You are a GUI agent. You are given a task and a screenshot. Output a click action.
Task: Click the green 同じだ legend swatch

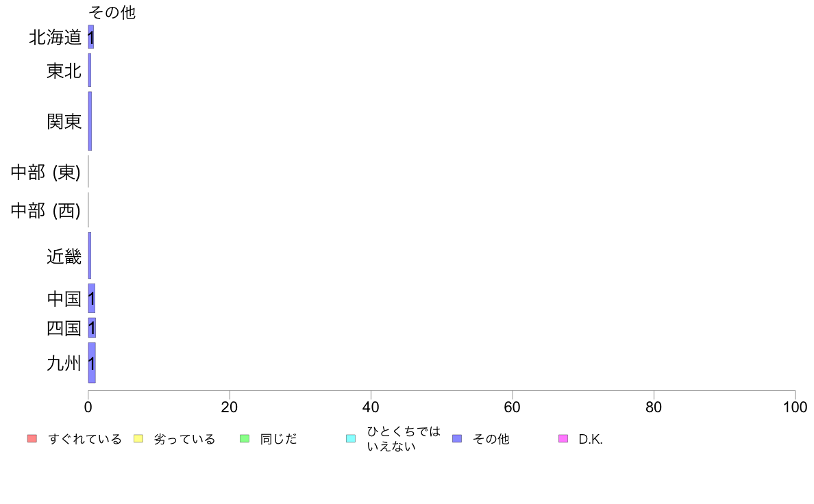(x=245, y=438)
